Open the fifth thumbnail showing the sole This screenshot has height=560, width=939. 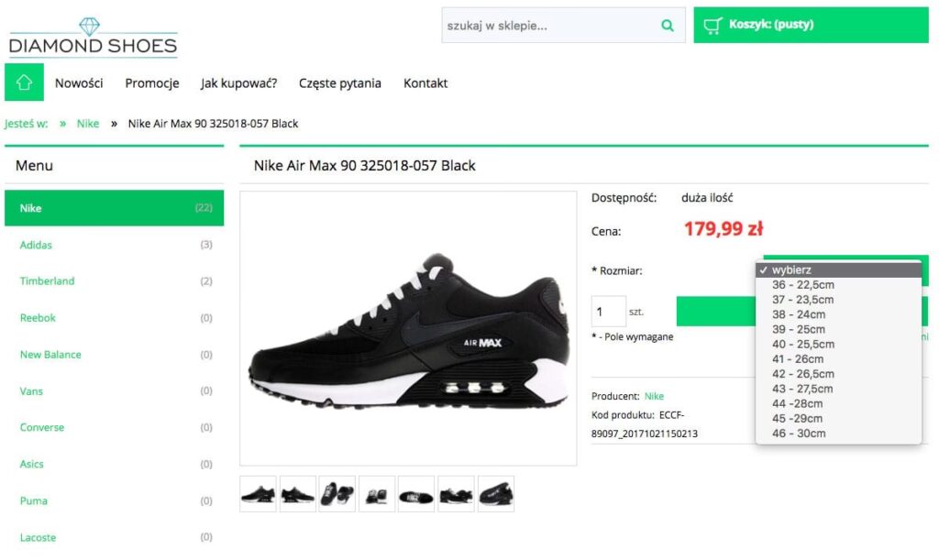[x=416, y=494]
